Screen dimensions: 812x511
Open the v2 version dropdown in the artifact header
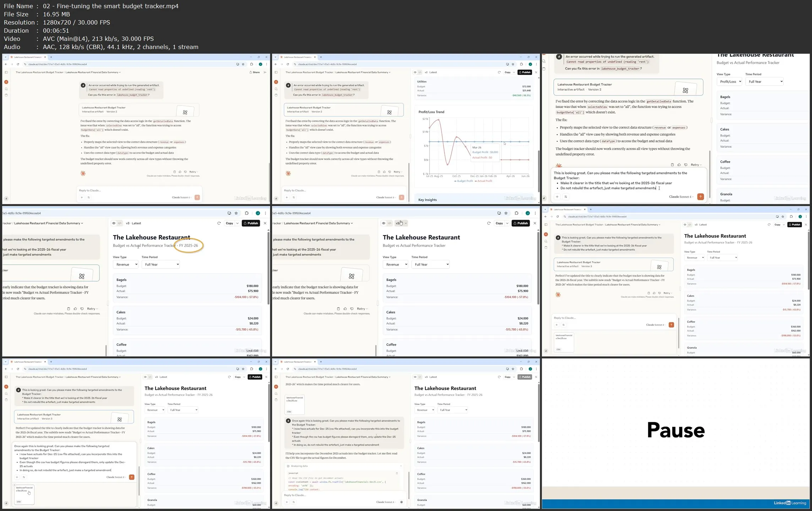point(401,223)
